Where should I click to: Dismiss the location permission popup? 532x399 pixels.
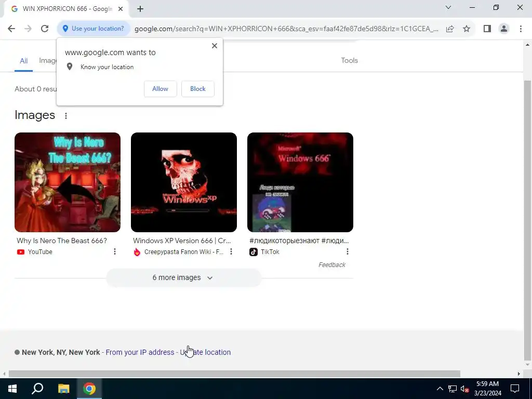(x=215, y=46)
